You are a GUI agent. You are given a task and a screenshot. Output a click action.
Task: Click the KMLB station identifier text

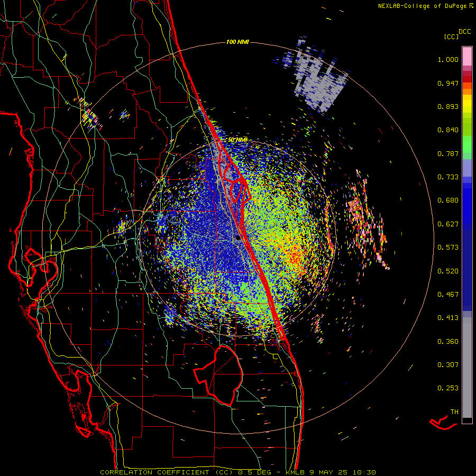coord(295,472)
